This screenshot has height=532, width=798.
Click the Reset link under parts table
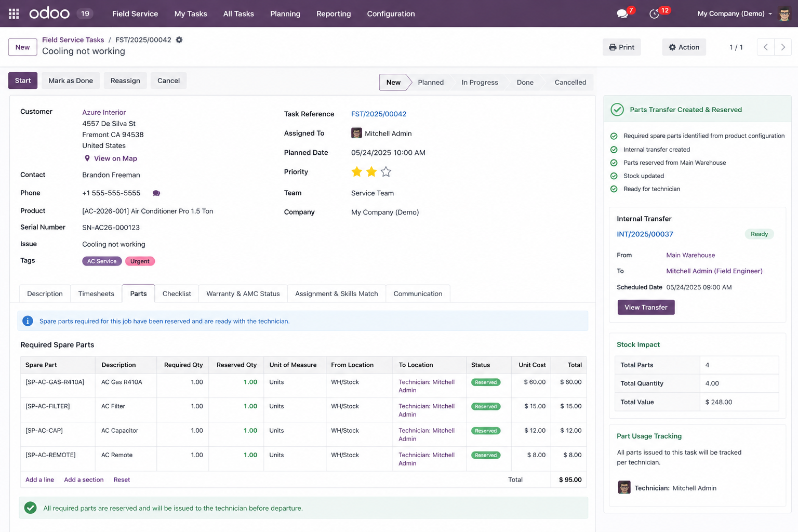[122, 480]
